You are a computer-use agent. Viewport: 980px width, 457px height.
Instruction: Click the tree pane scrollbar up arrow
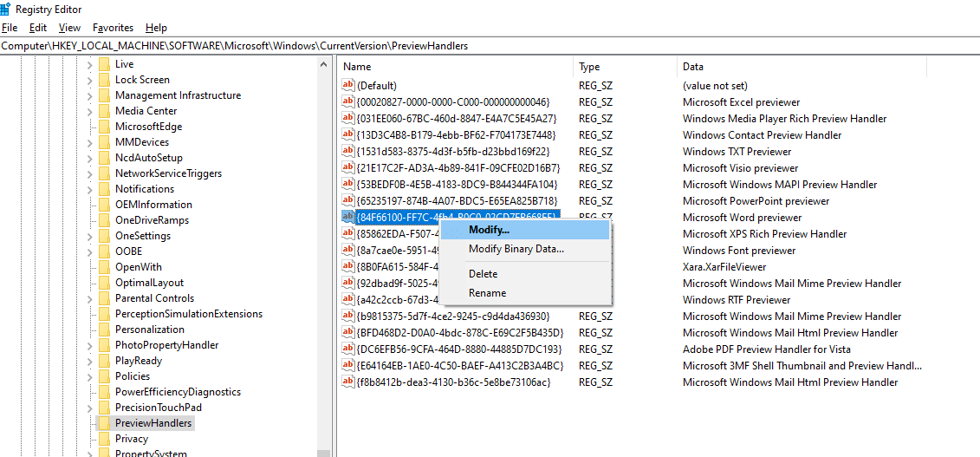tap(324, 64)
